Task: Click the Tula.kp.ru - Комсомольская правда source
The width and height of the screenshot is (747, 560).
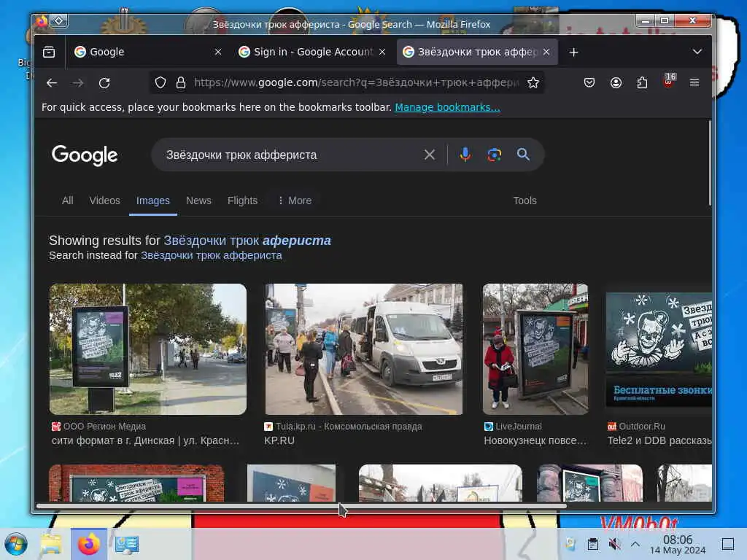Action: [343, 427]
